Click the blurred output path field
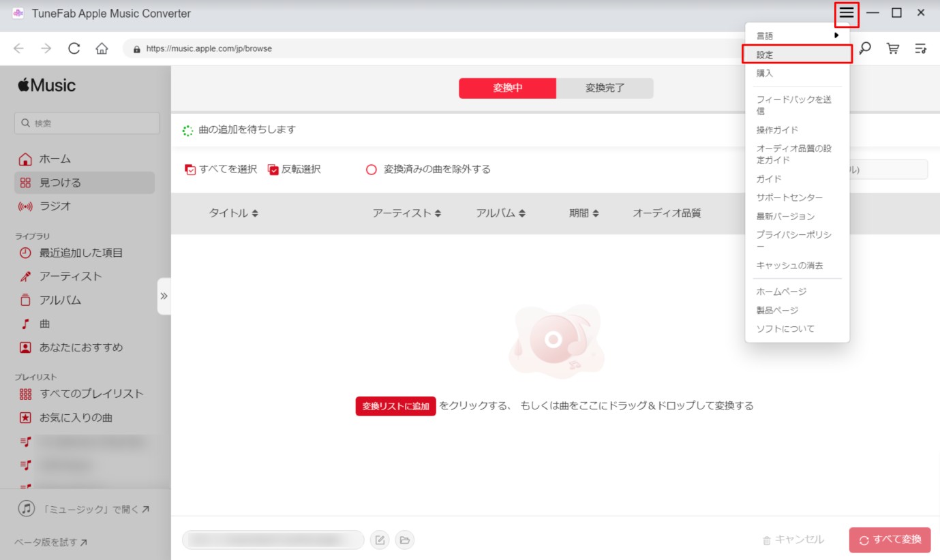Image resolution: width=940 pixels, height=560 pixels. (x=273, y=540)
